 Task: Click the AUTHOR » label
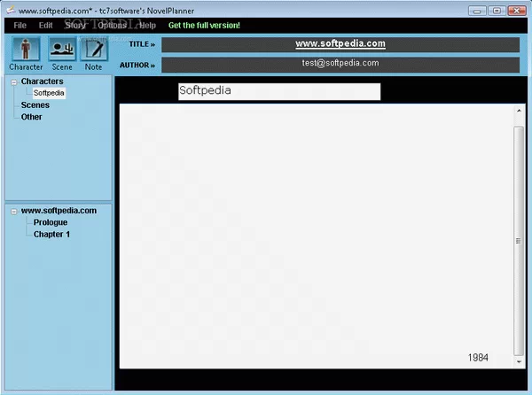[x=137, y=65]
